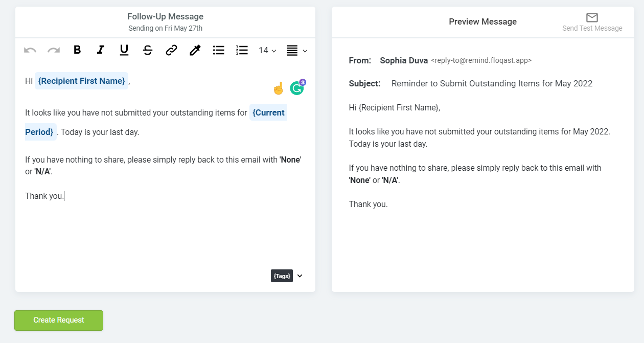Select the {Recipient First Name} tag
The image size is (644, 343).
tap(81, 81)
